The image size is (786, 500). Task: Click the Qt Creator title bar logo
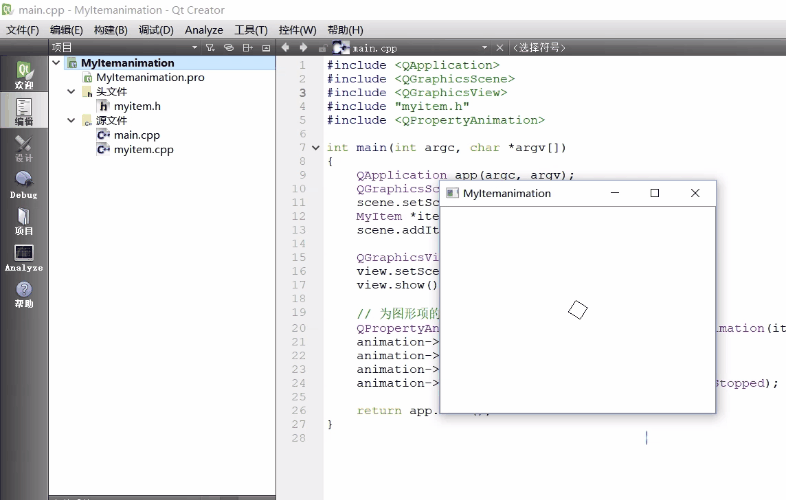7,9
